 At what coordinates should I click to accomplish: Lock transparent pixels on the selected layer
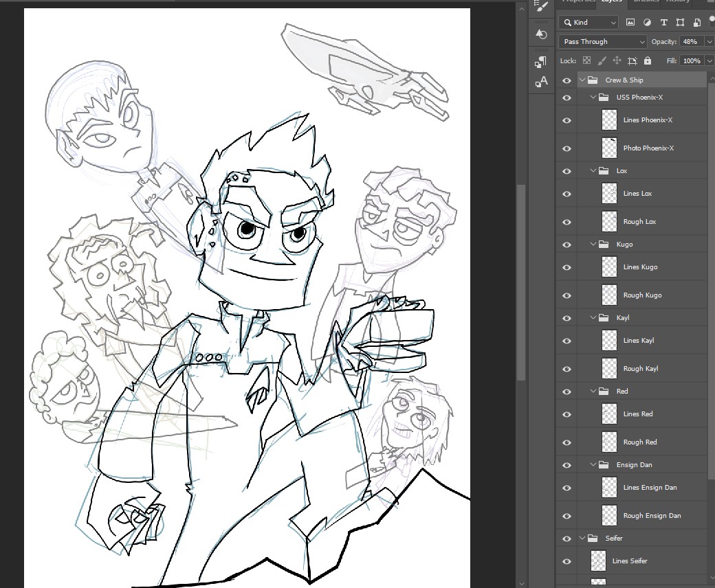pos(586,60)
